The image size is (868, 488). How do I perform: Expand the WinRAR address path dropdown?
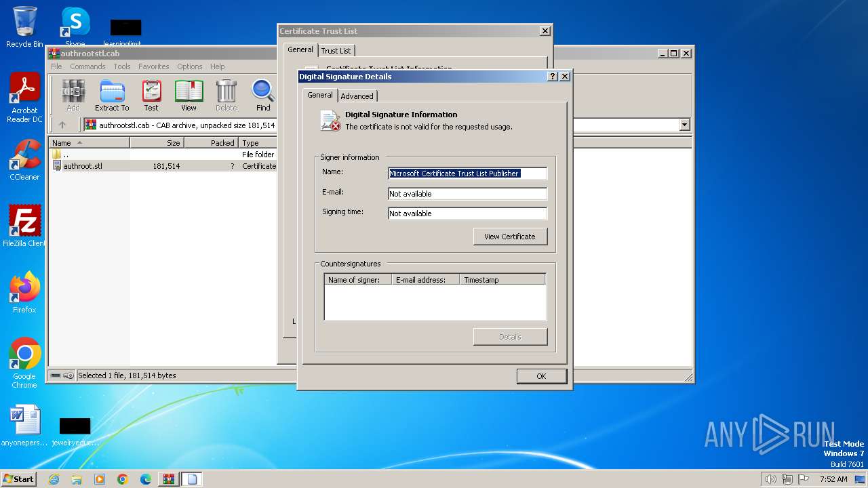coord(684,125)
